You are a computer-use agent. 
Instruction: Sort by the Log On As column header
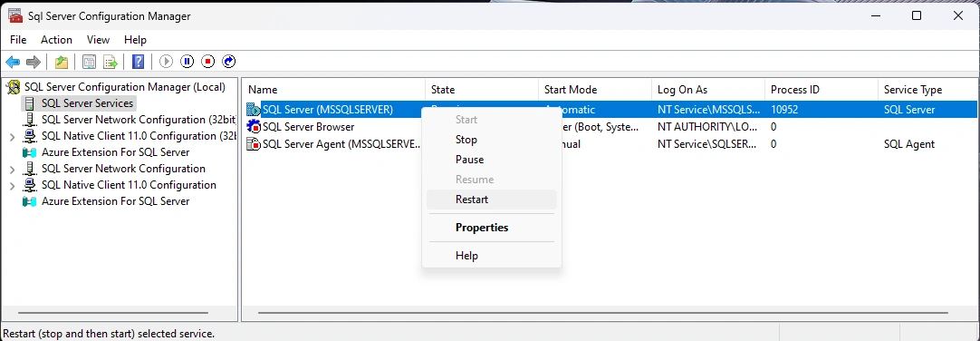pyautogui.click(x=707, y=90)
